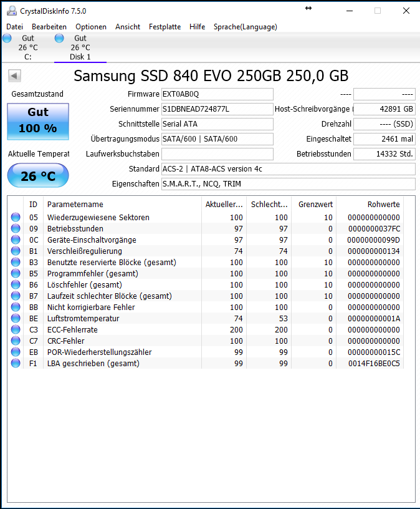Click the empty Laufwerksbuchstaben field
This screenshot has width=420, height=509.
pos(217,154)
